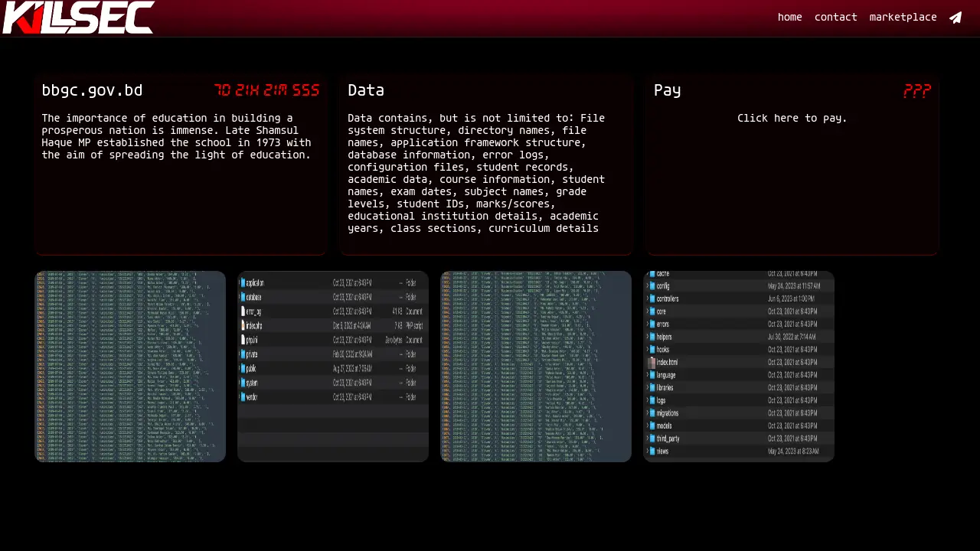The height and width of the screenshot is (551, 980).
Task: Open the first log data thumbnail
Action: coord(130,367)
